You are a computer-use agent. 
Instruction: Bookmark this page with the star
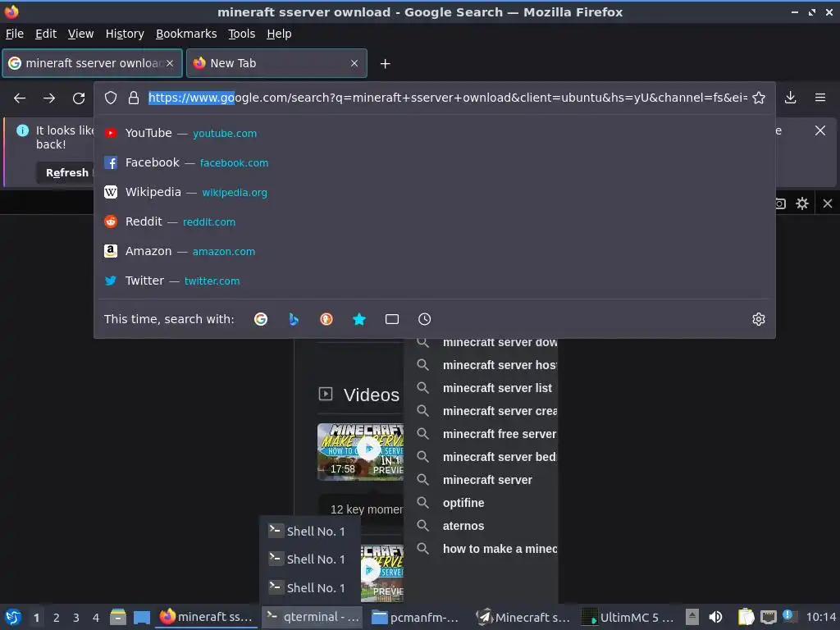759,98
